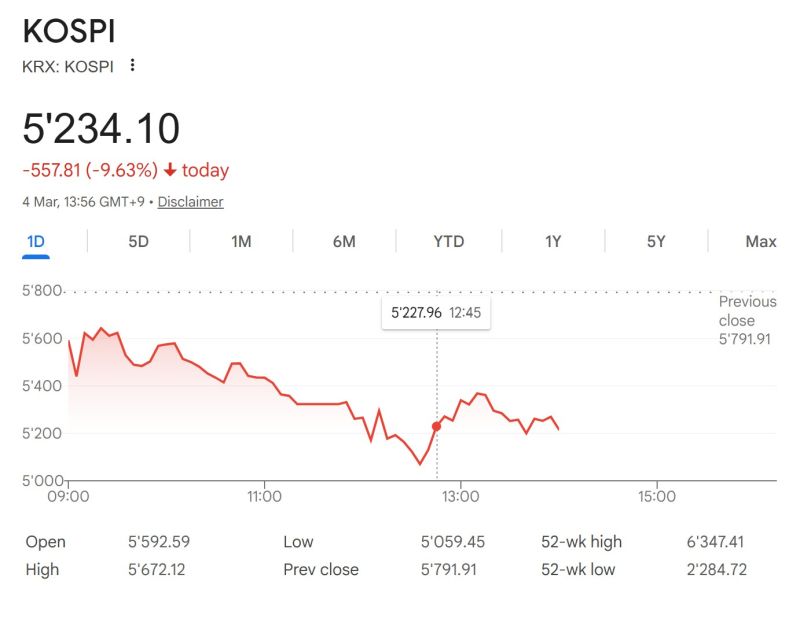Open the three-dot options menu beside KRX: KOSPI
800x626 pixels.
pyautogui.click(x=134, y=66)
